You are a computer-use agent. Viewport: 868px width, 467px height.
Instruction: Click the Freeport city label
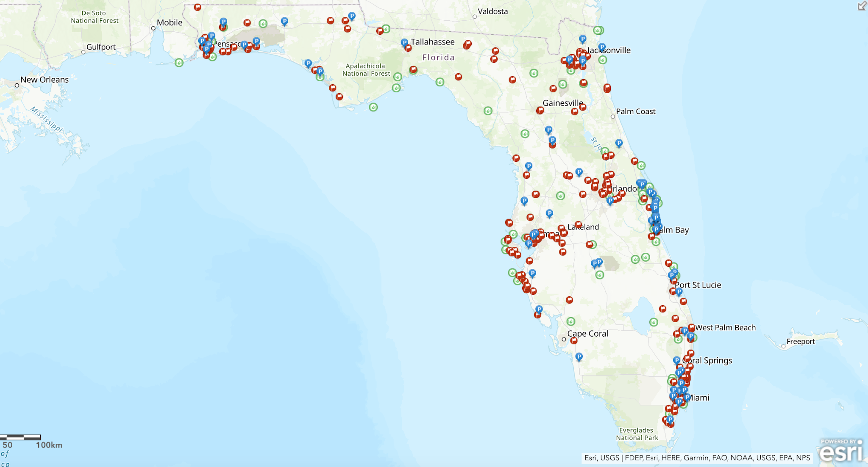pos(800,341)
